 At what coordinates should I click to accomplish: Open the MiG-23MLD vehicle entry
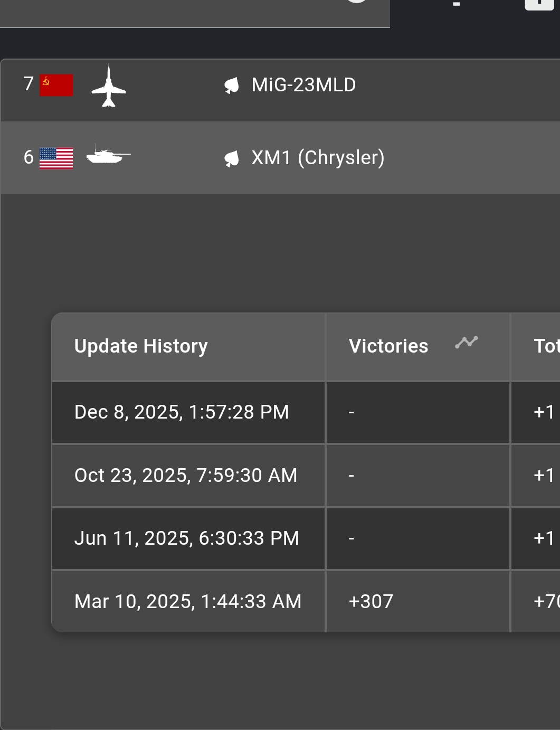(303, 85)
